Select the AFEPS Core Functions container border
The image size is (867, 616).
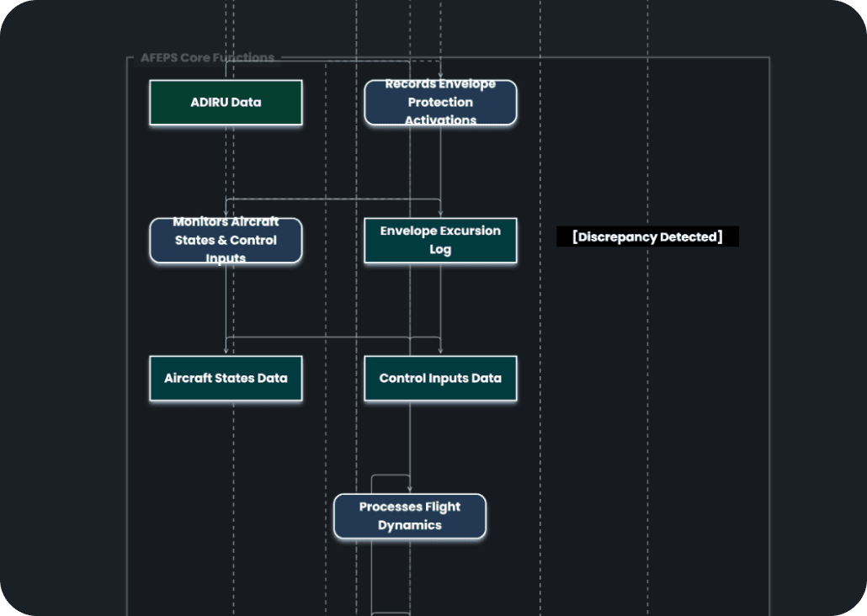(128, 337)
